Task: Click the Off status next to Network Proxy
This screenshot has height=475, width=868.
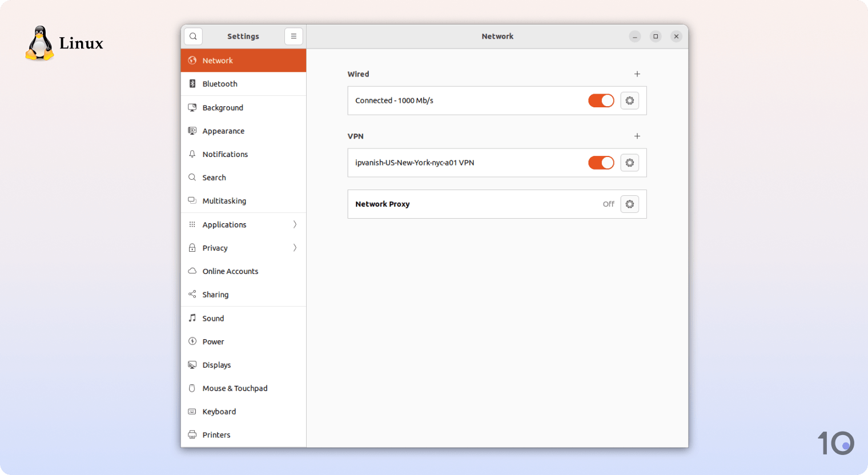Action: tap(609, 204)
